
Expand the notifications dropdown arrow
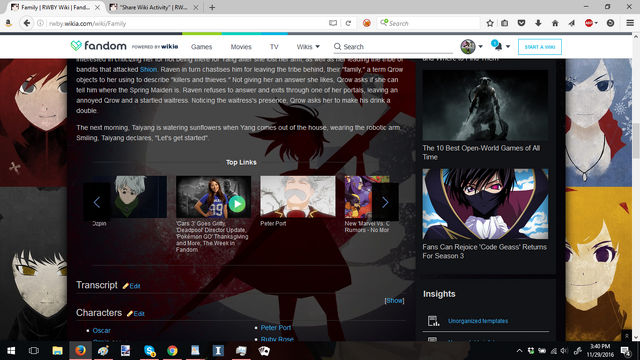point(508,47)
